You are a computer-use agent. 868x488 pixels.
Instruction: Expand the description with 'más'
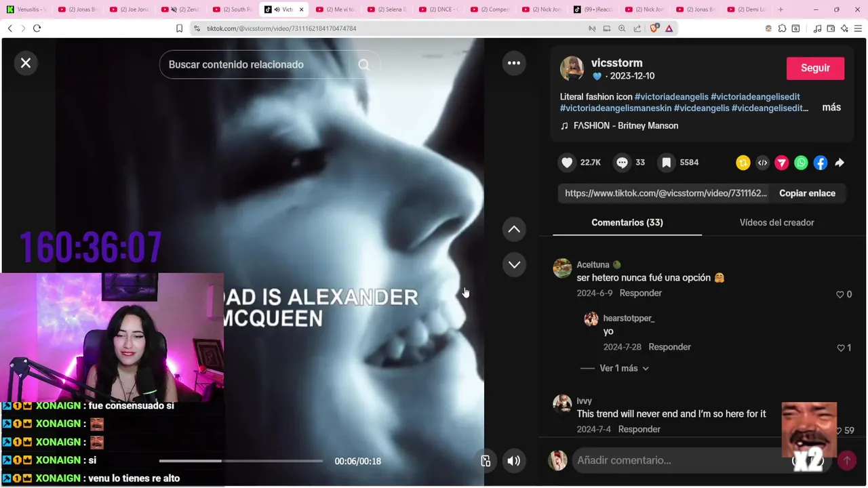[831, 107]
